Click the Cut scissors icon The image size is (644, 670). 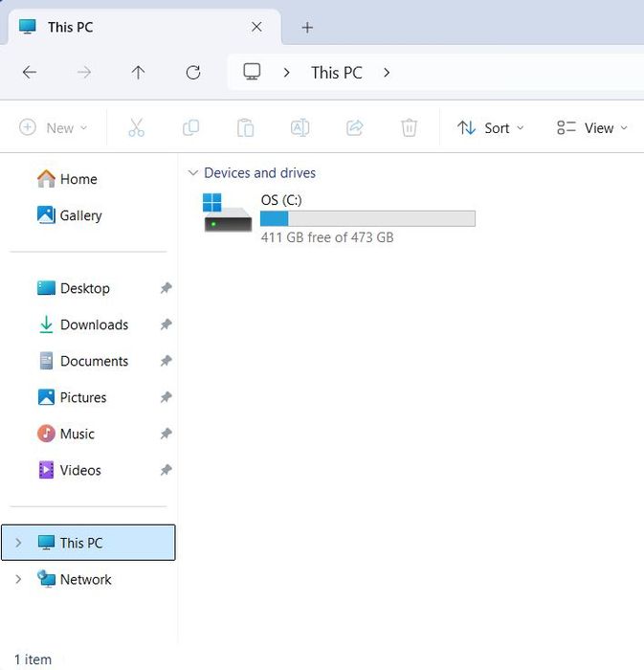(x=136, y=127)
